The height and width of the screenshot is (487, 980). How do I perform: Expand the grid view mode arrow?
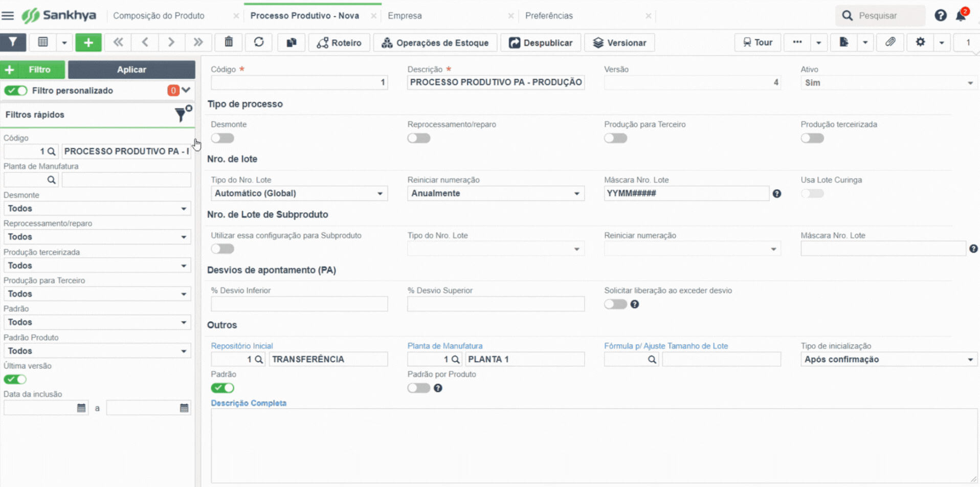click(64, 42)
